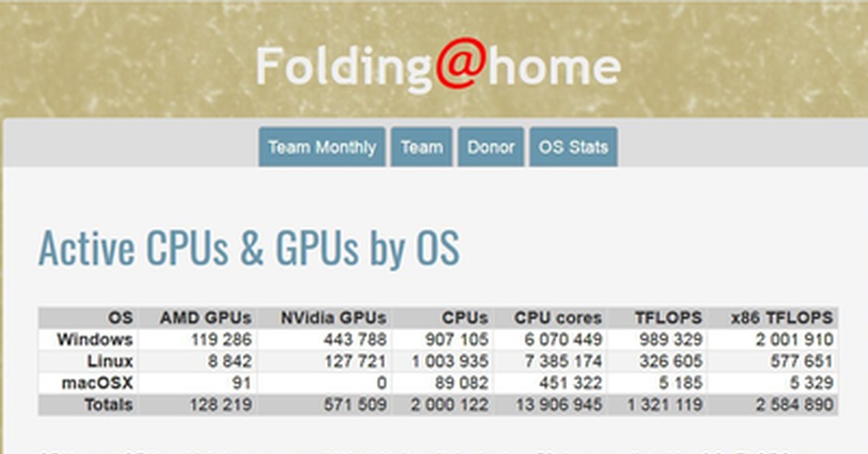Click the CPUs column header

[467, 317]
